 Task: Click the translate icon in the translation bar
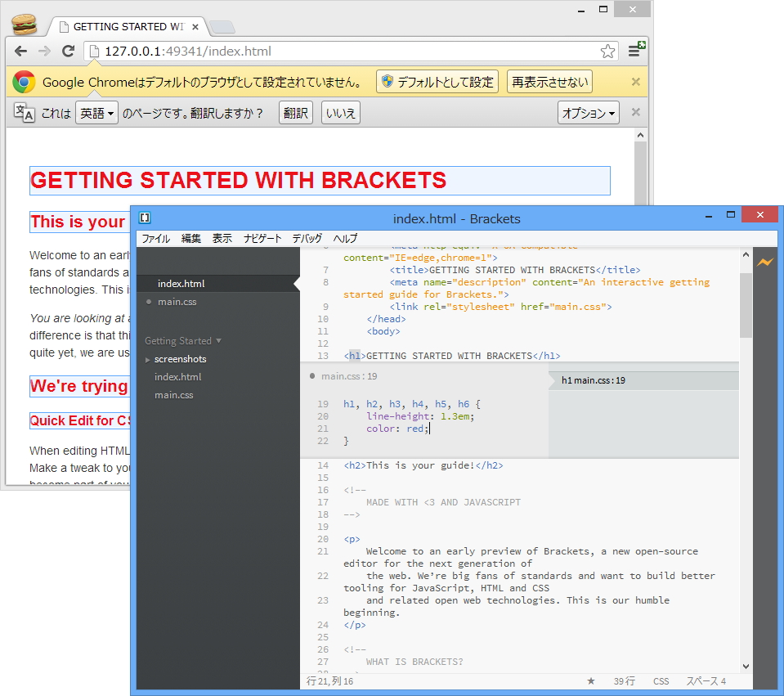tap(24, 113)
